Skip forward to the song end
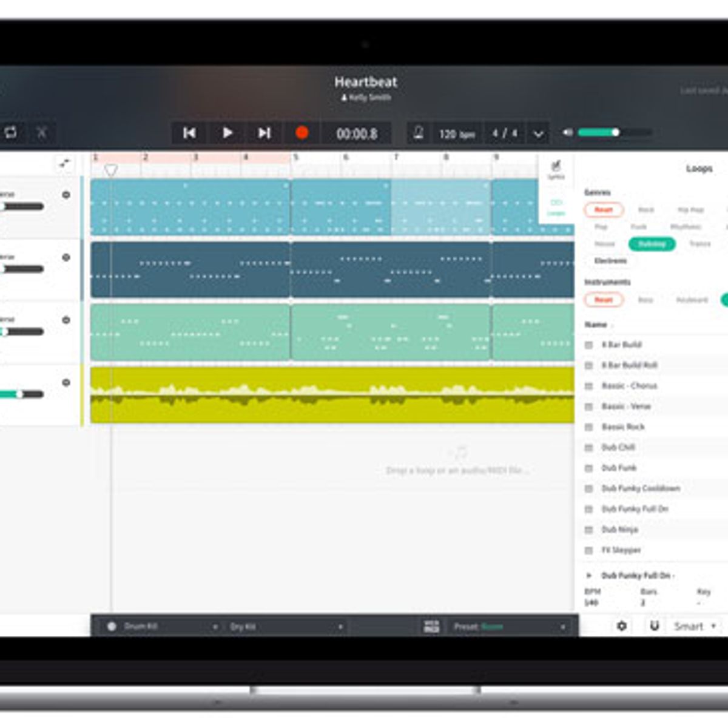The image size is (728, 728). tap(264, 133)
